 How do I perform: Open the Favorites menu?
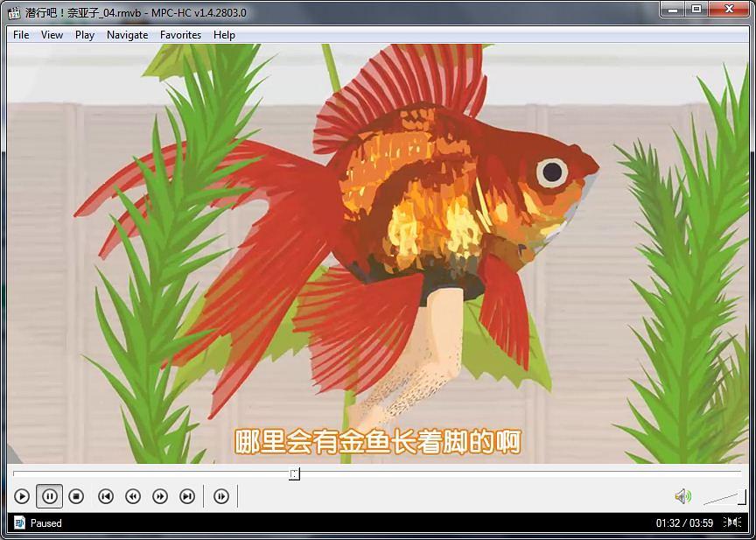(x=180, y=35)
